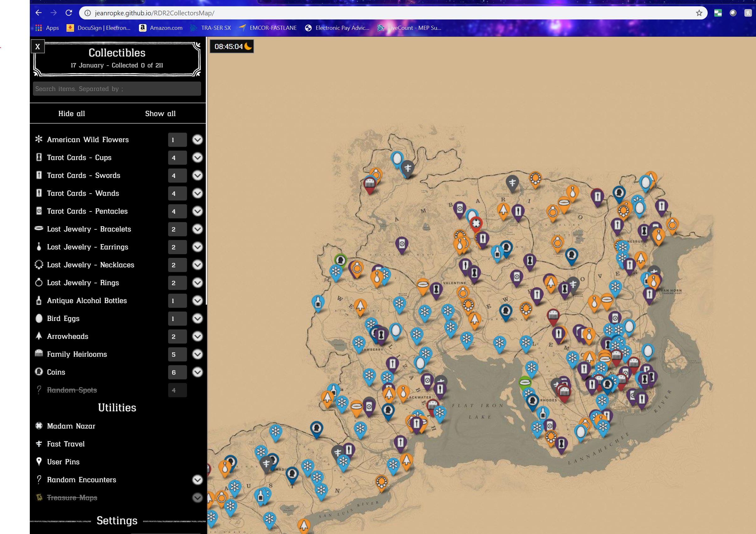
Task: Toggle visibility of the Random Spots category
Action: (x=72, y=390)
